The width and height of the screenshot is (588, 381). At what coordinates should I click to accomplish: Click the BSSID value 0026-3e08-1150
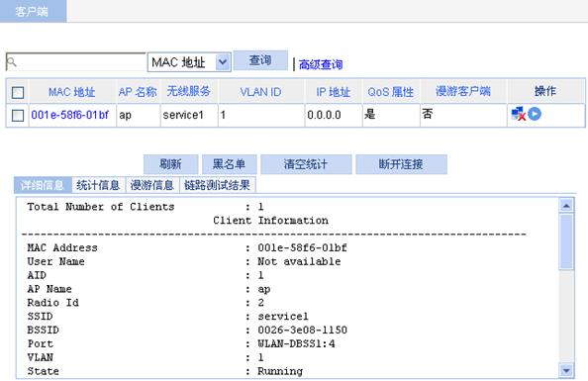(302, 330)
